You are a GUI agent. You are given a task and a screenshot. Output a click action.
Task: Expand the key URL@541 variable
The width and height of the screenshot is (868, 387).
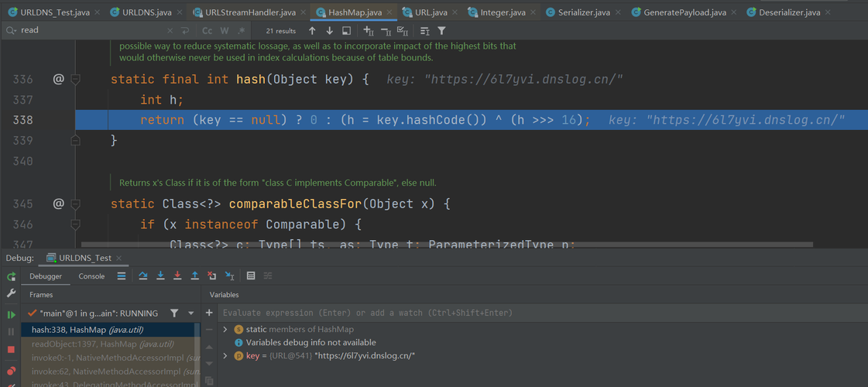pos(225,356)
